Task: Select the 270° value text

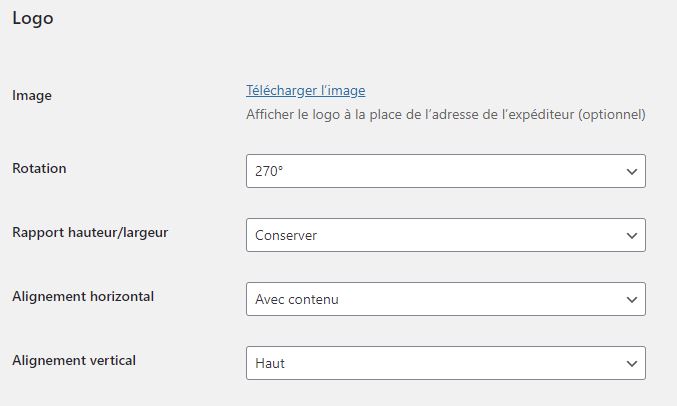Action: (x=270, y=172)
